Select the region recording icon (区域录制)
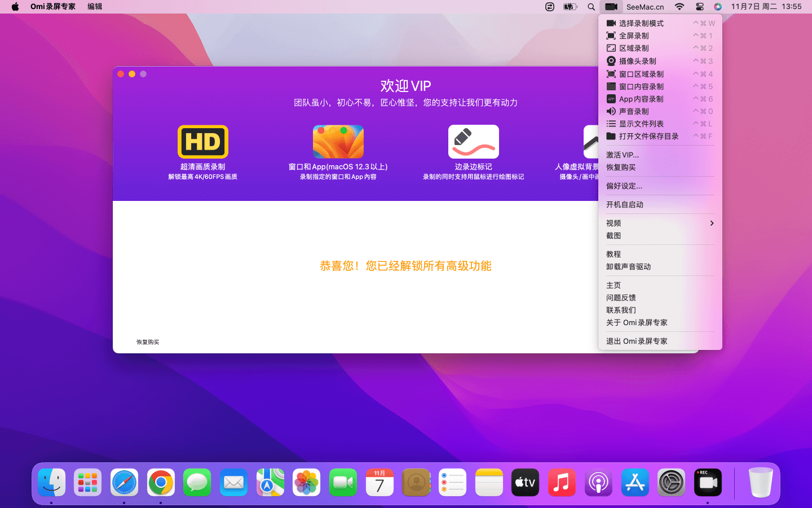This screenshot has width=812, height=508. 611,49
